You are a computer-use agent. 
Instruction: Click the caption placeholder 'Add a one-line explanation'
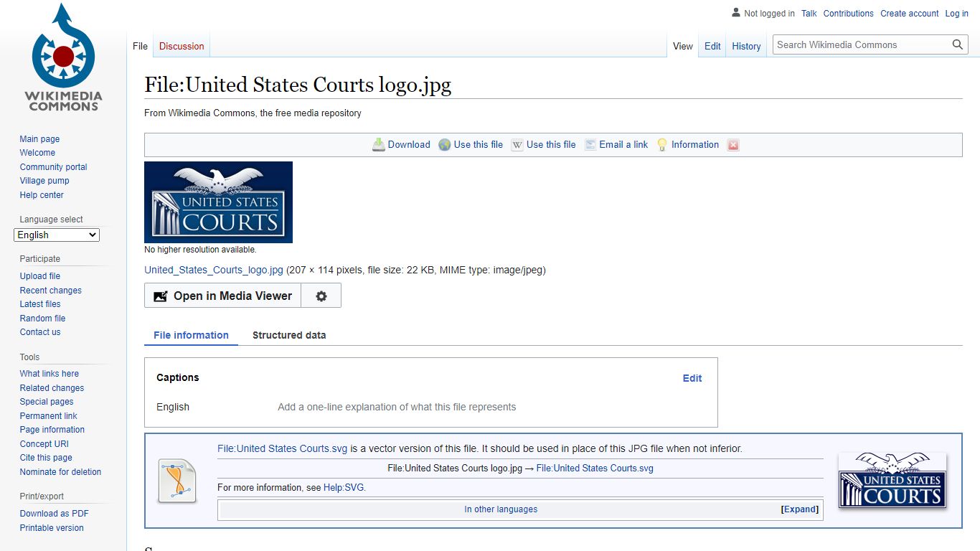(397, 407)
